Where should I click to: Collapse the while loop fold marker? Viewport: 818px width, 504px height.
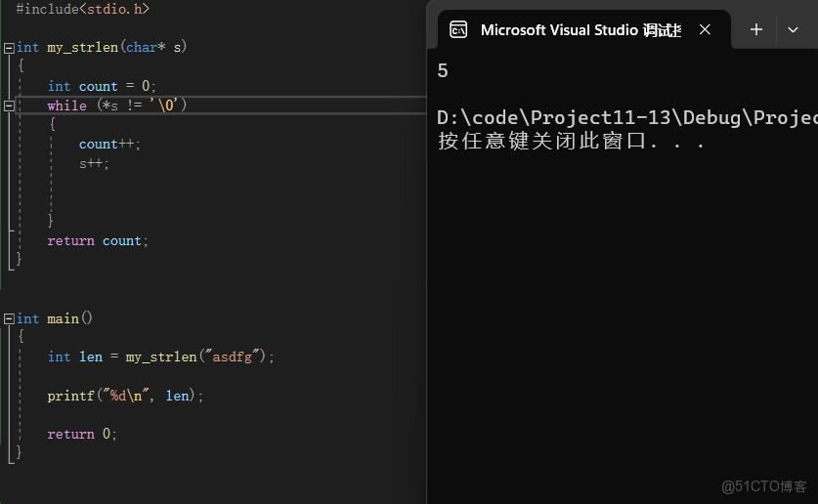click(9, 105)
